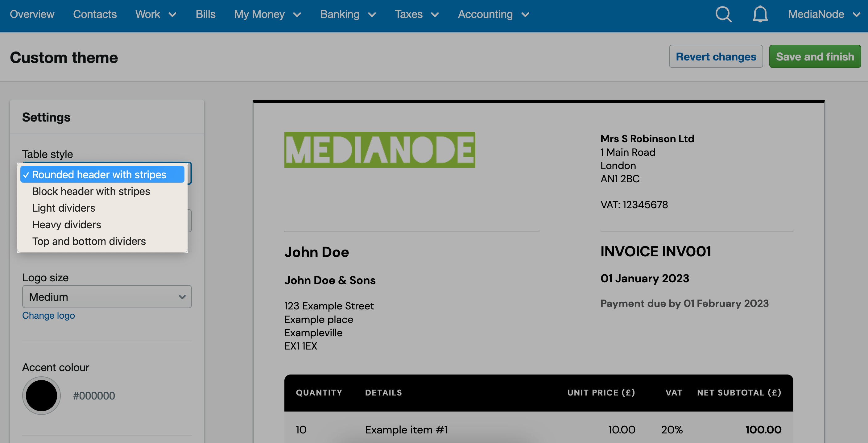868x443 pixels.
Task: Go to the Overview page
Action: click(32, 14)
